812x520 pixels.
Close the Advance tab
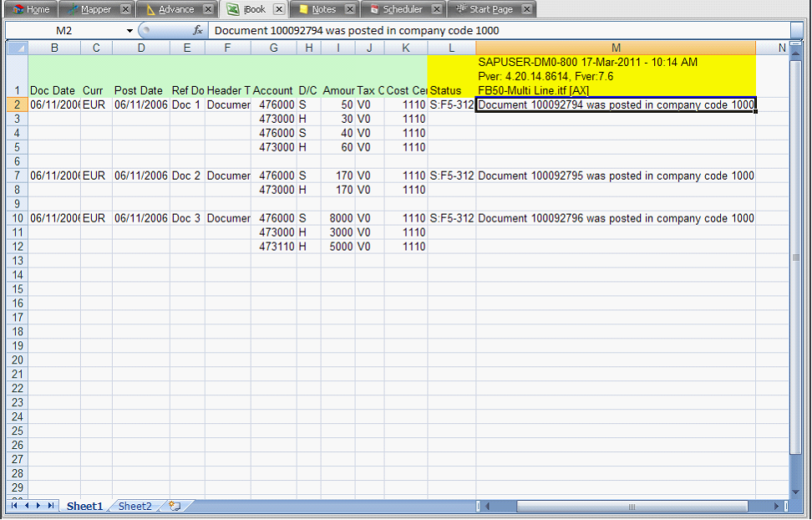tap(208, 9)
